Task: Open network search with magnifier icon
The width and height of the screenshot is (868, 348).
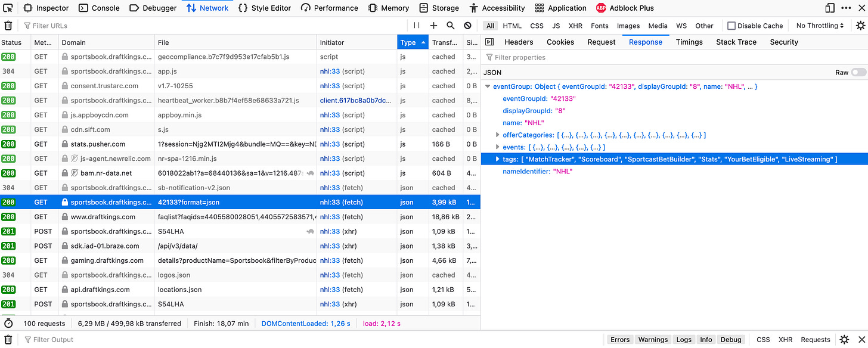Action: point(451,26)
